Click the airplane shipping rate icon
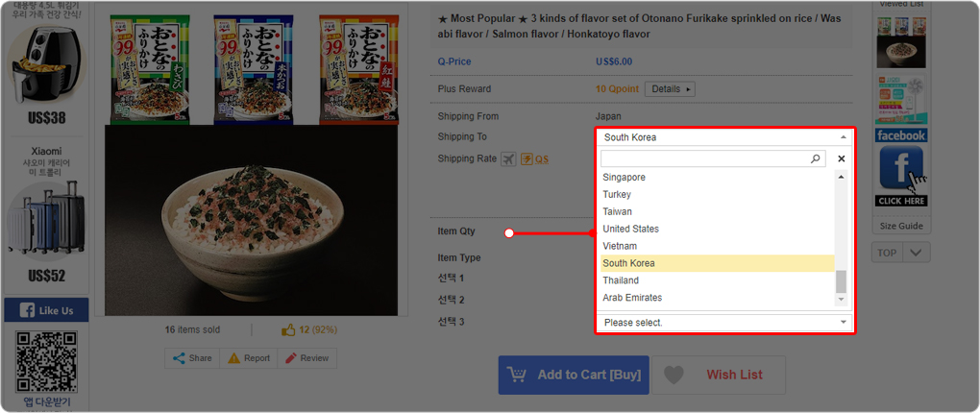The height and width of the screenshot is (413, 980). tap(508, 158)
